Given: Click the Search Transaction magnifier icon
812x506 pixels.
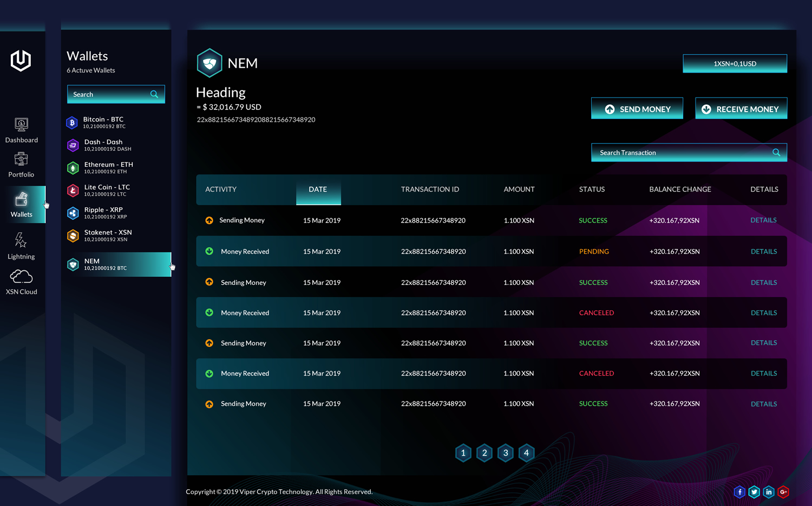Looking at the screenshot, I should (x=776, y=152).
